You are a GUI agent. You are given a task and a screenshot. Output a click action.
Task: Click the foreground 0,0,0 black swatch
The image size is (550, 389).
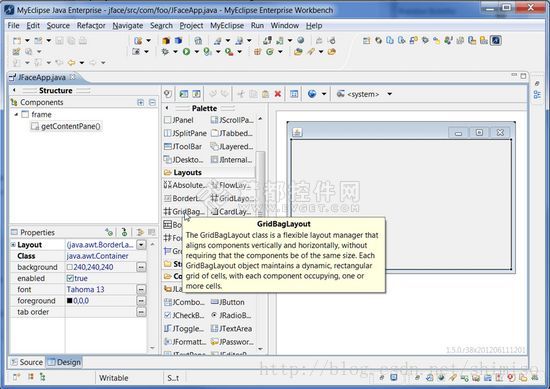pyautogui.click(x=69, y=301)
